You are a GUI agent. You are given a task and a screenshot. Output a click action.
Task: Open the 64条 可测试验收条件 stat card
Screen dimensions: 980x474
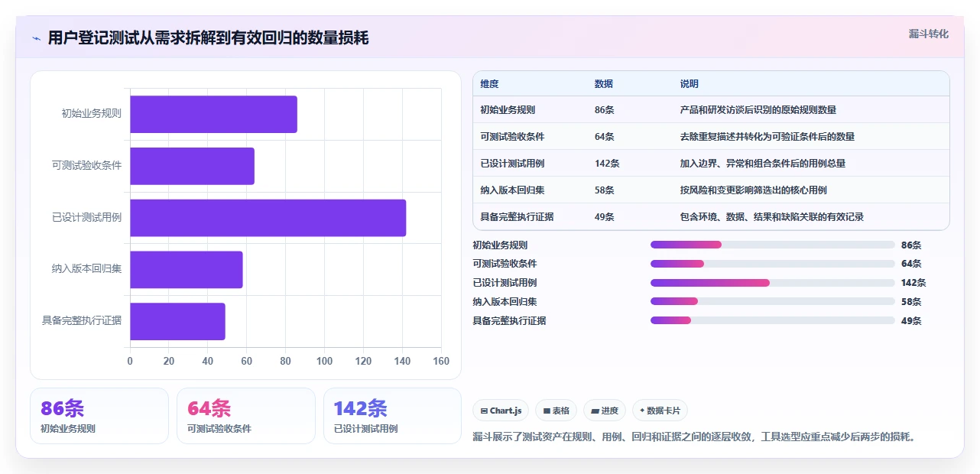246,416
